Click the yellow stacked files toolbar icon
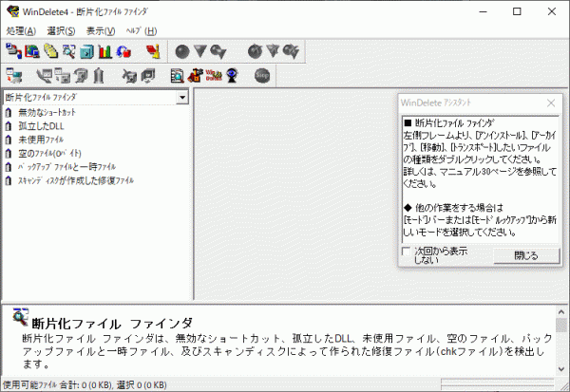570x392 pixels. coord(50,51)
